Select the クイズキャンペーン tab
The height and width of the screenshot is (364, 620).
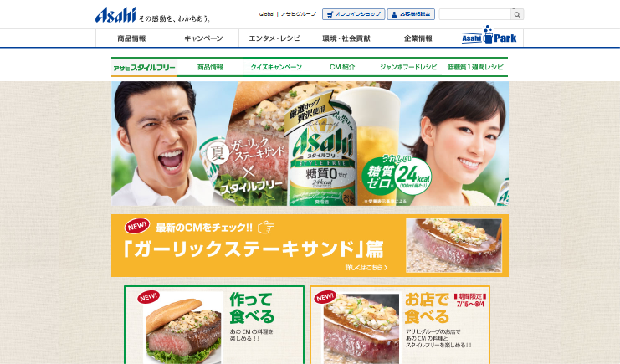pos(276,67)
